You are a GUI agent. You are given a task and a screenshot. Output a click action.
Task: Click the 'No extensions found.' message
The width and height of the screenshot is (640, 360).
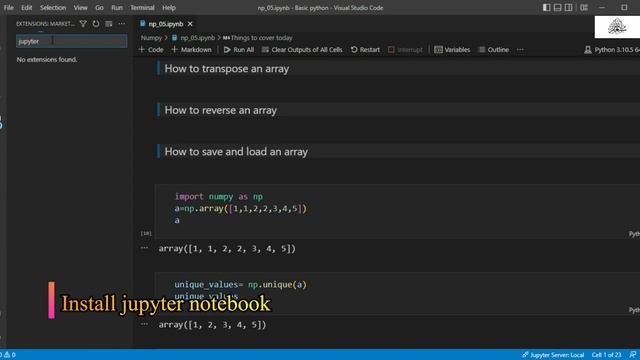pyautogui.click(x=47, y=60)
